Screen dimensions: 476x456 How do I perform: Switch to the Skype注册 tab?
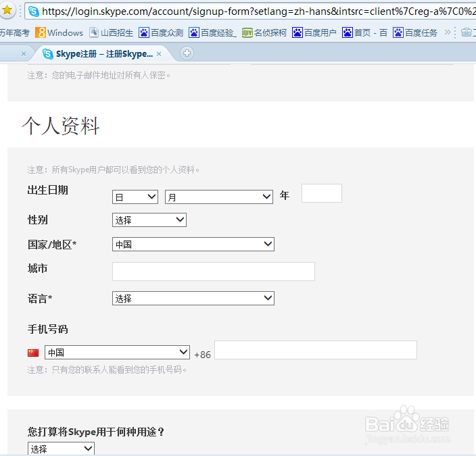click(x=103, y=53)
